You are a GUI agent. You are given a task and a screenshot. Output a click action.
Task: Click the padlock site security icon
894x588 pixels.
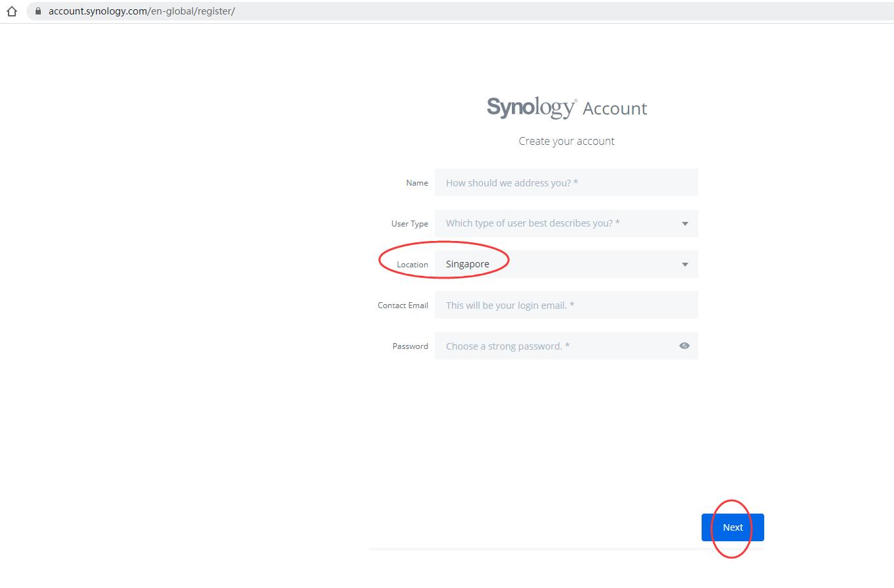38,11
